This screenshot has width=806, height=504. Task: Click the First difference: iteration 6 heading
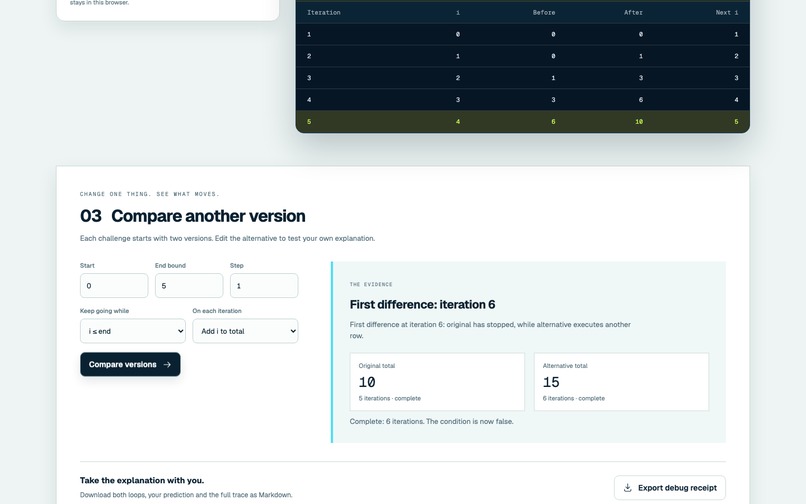tap(423, 304)
